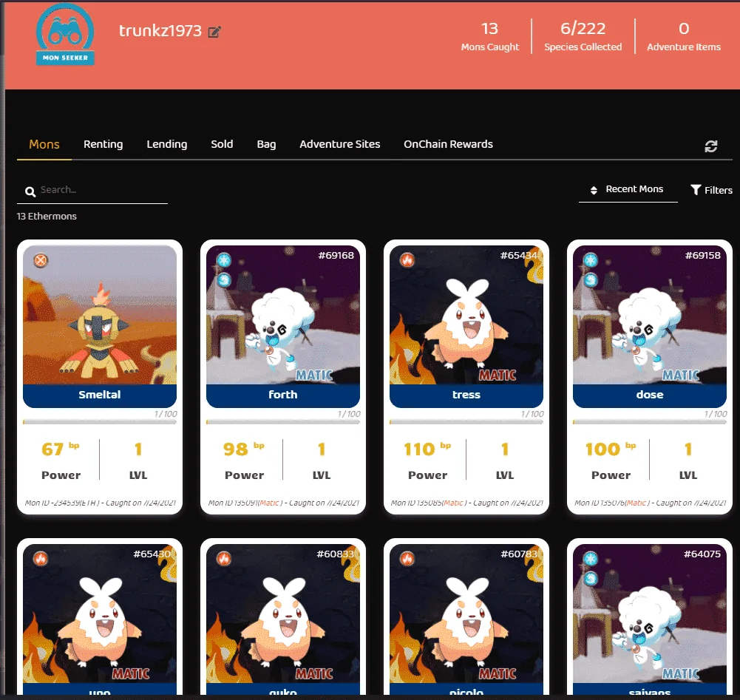The height and width of the screenshot is (700, 740).
Task: Switch to the Lending tab
Action: click(x=167, y=144)
